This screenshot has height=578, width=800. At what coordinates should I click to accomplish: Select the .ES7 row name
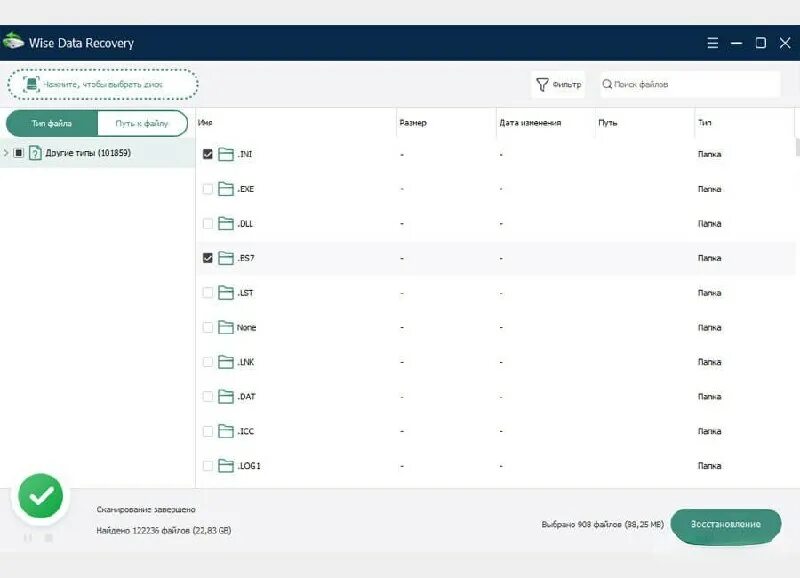pos(245,258)
